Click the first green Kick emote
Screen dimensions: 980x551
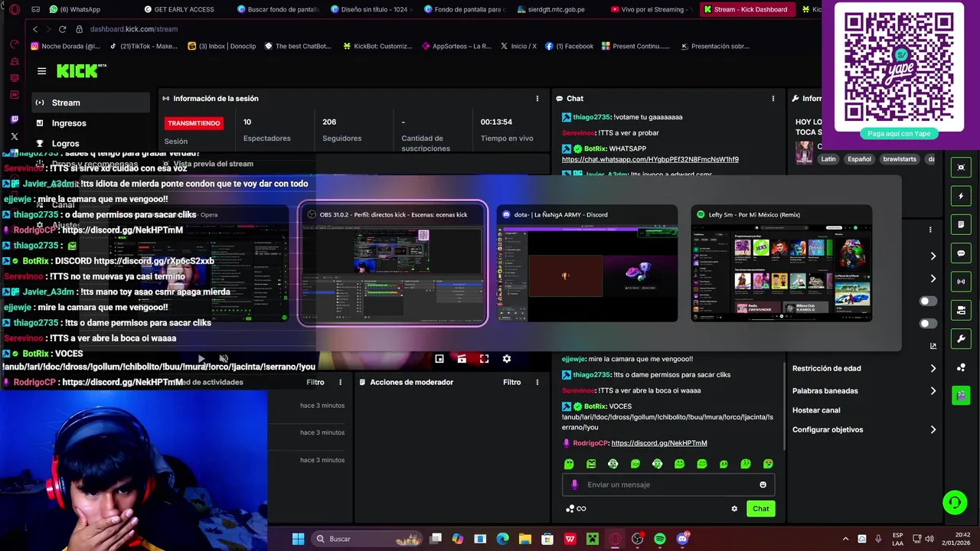[x=569, y=464]
